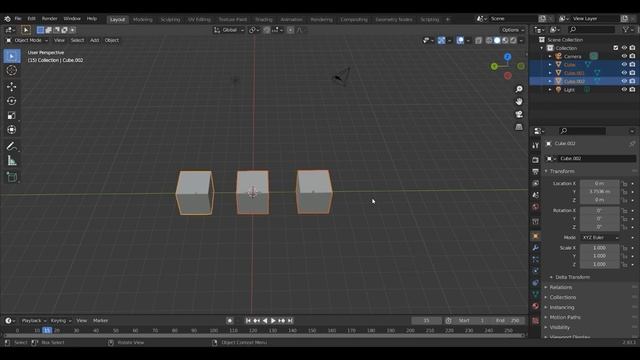Click the Scale X value field

click(600, 248)
